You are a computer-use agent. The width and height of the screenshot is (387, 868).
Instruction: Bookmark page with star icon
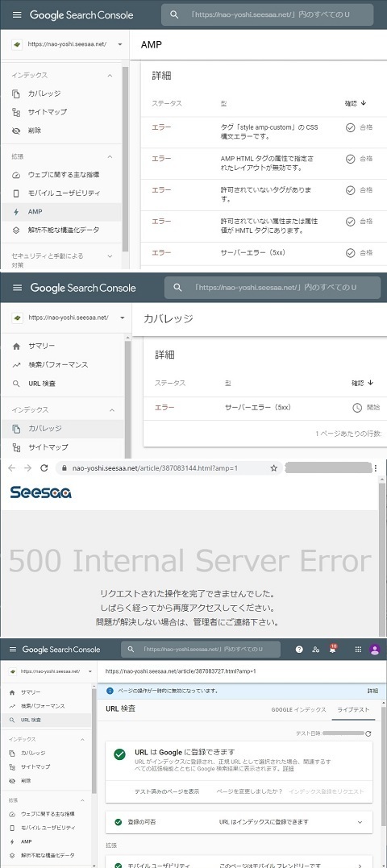(x=273, y=467)
